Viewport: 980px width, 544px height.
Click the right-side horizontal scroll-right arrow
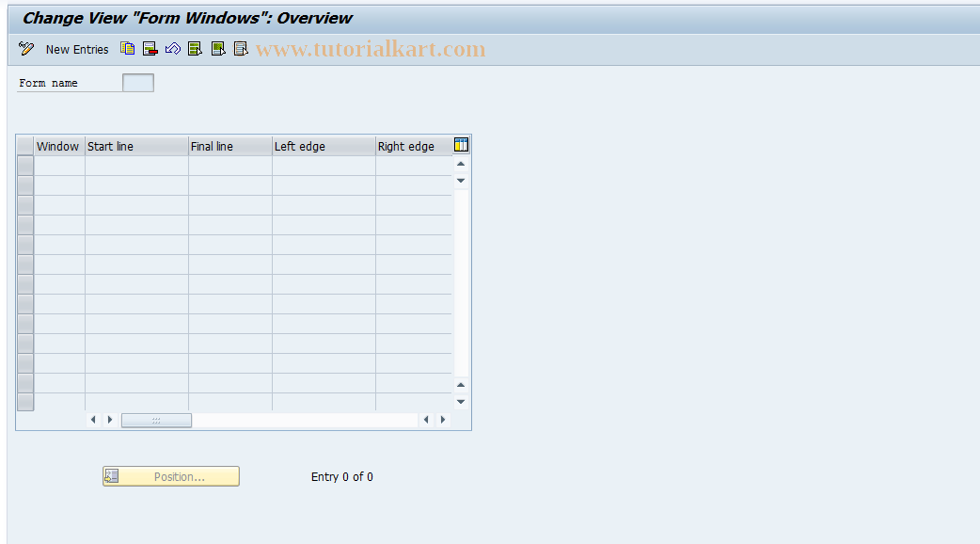(443, 420)
